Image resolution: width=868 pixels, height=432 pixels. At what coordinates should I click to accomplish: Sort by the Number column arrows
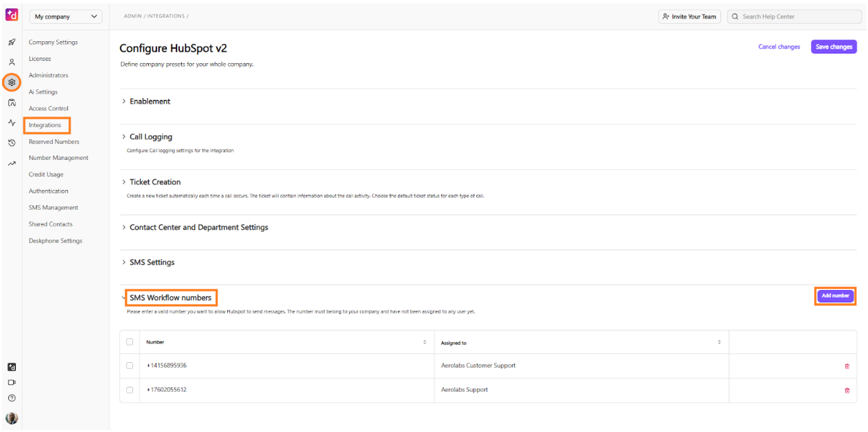[x=425, y=342]
